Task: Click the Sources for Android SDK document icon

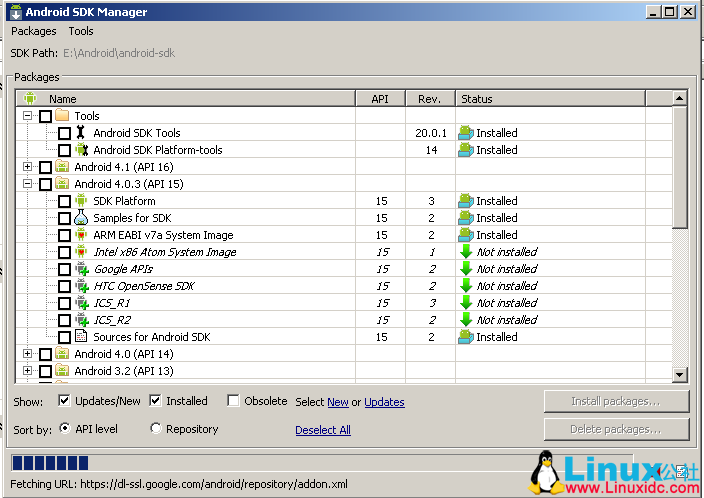Action: click(x=81, y=336)
